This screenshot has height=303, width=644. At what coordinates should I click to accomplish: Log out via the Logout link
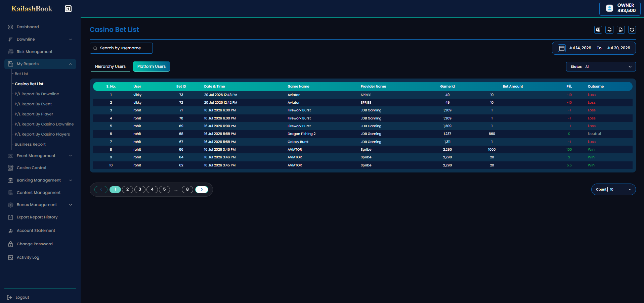(x=22, y=297)
